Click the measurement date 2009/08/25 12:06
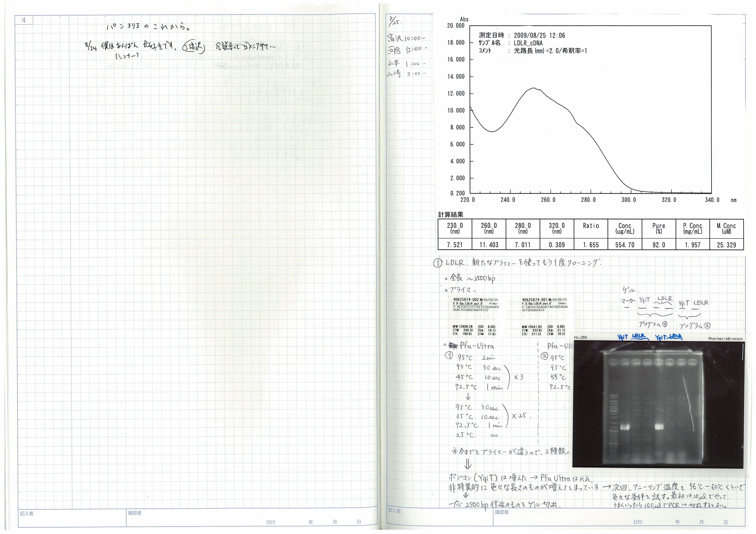The height and width of the screenshot is (534, 756). pyautogui.click(x=539, y=36)
